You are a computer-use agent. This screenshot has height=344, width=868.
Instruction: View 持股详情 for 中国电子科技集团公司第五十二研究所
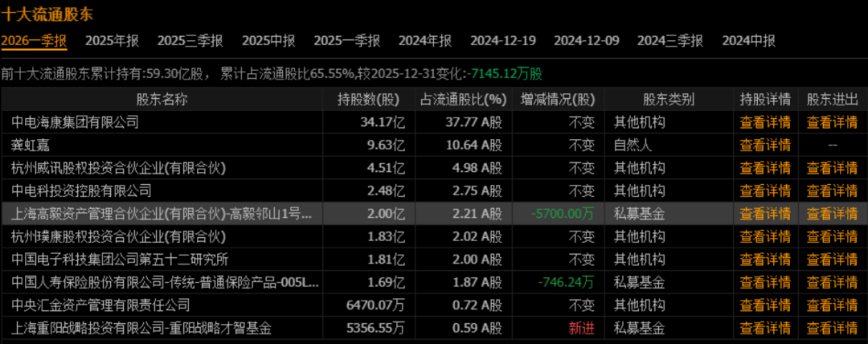(x=766, y=260)
